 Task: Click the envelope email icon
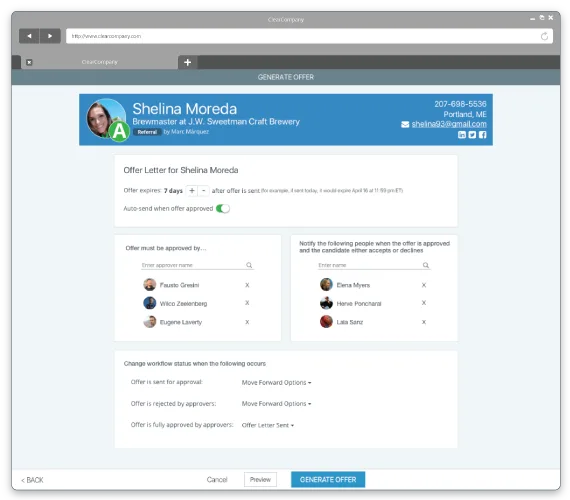(x=405, y=124)
